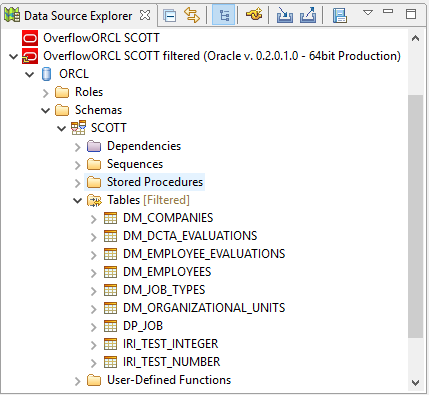Select the DM_JOB_TYPES table name
Screen dimensions: 429x395
[x=164, y=290]
